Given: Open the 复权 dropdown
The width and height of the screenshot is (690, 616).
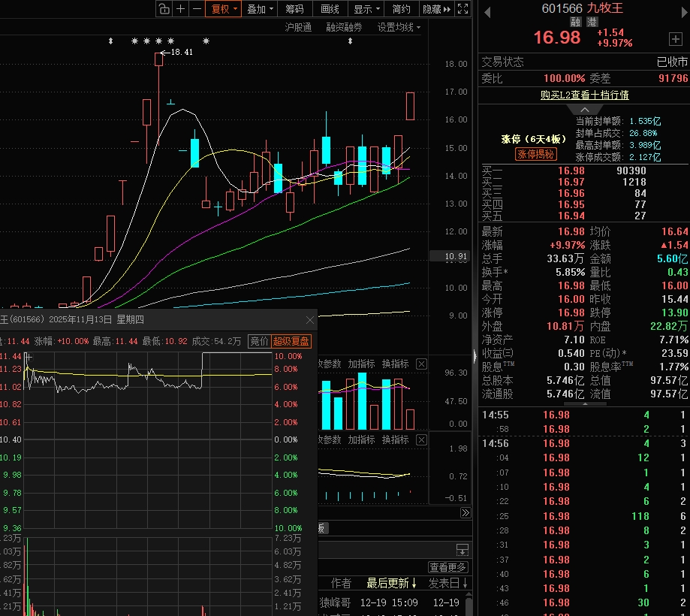Looking at the screenshot, I should pos(224,9).
